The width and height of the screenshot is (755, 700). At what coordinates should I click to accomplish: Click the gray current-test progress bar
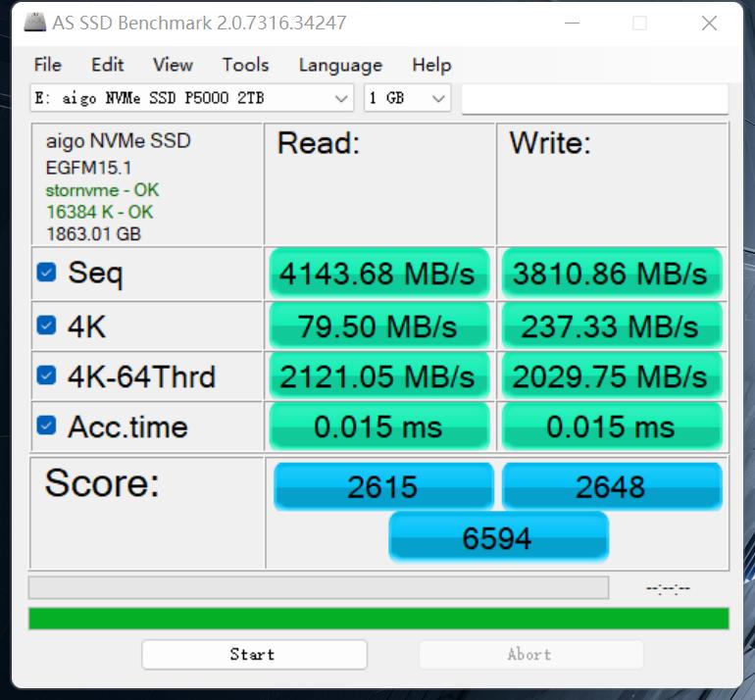coord(319,587)
